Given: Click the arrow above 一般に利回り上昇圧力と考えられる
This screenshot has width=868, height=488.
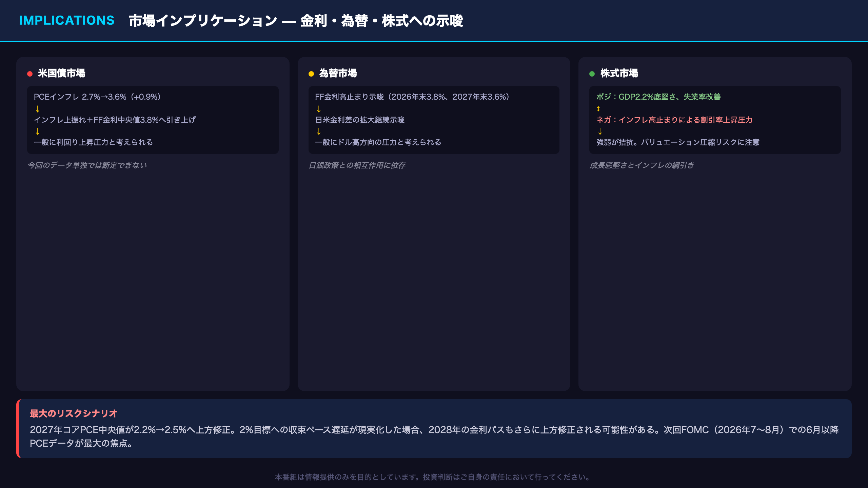Looking at the screenshot, I should pos(38,131).
